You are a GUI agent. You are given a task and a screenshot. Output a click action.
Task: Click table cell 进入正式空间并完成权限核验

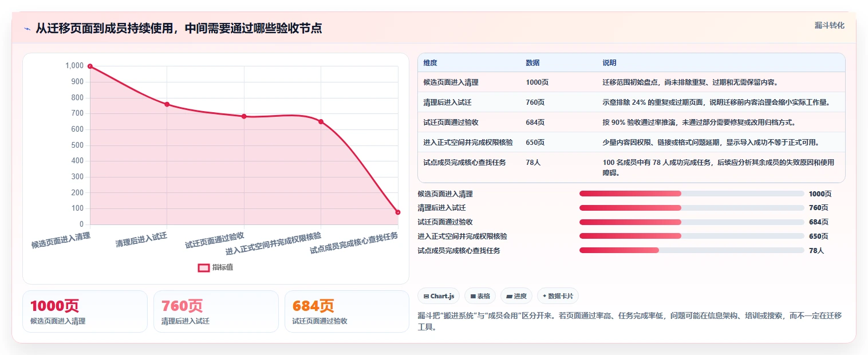point(468,143)
